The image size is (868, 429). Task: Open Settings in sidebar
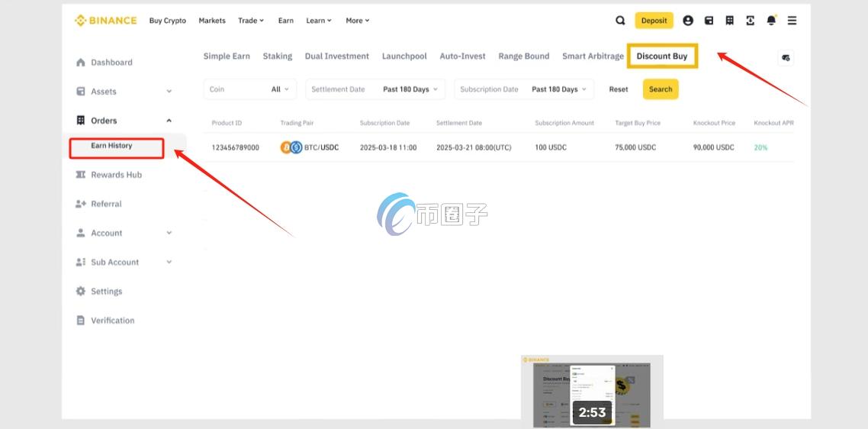click(x=106, y=291)
